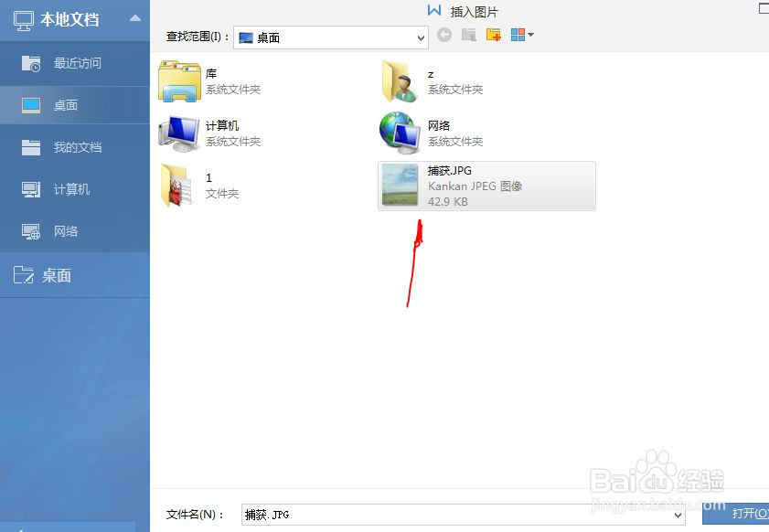Click the back navigation arrow icon
Image resolution: width=769 pixels, height=532 pixels.
(x=444, y=35)
